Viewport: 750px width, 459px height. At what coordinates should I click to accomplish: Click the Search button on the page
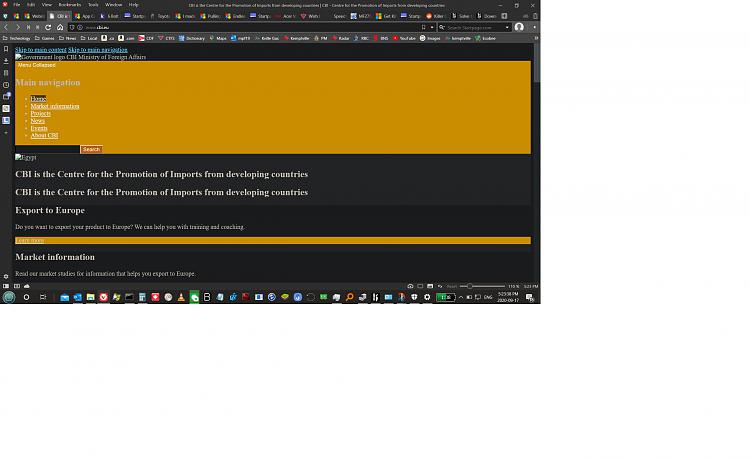pos(91,149)
